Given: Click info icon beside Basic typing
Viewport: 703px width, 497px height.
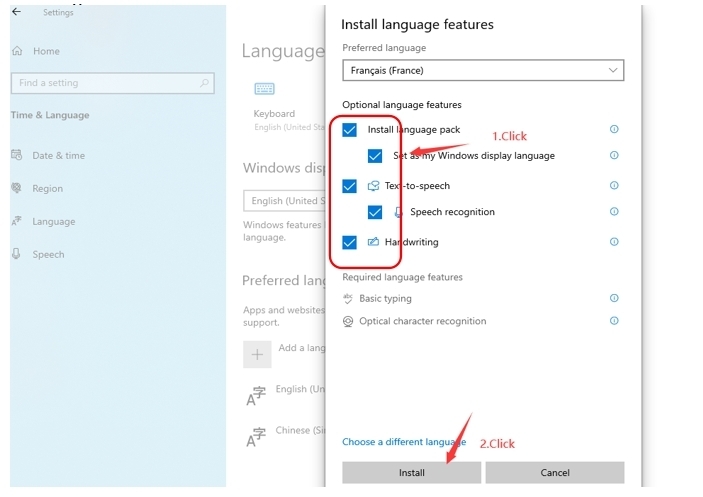Looking at the screenshot, I should (x=614, y=298).
